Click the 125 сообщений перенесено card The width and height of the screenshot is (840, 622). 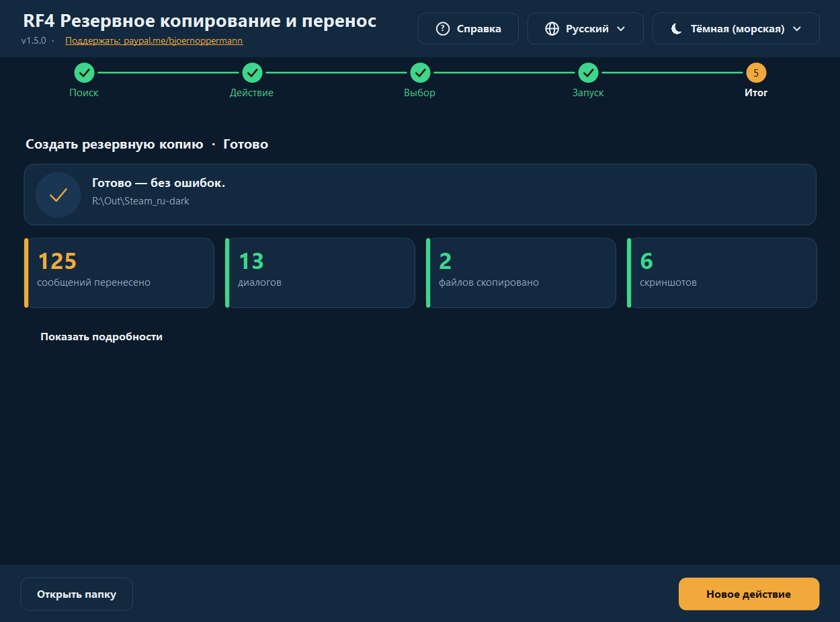(119, 272)
